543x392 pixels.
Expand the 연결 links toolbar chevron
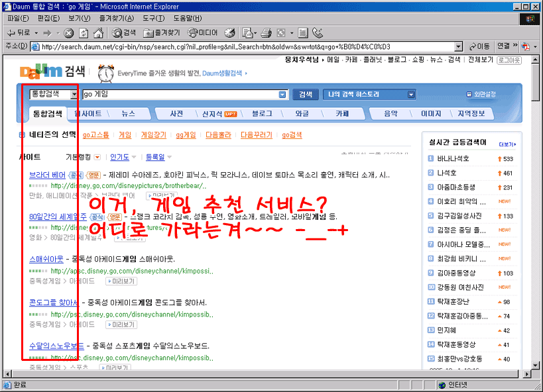[x=515, y=45]
